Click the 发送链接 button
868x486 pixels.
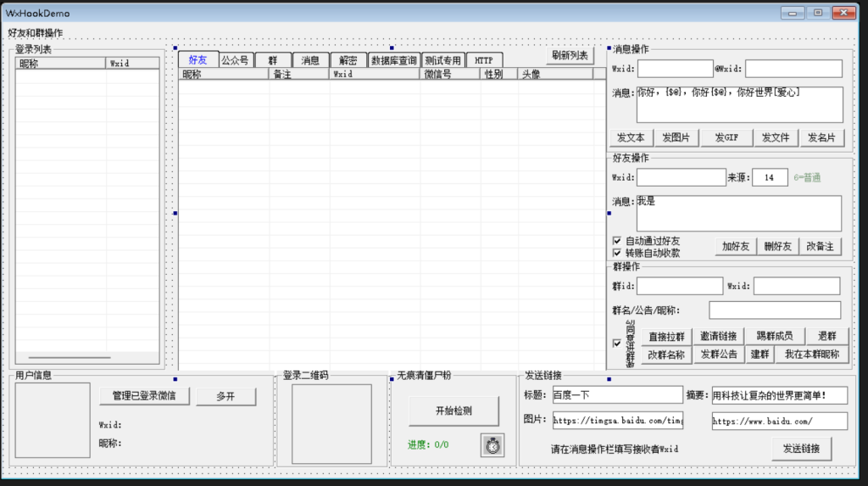[801, 449]
